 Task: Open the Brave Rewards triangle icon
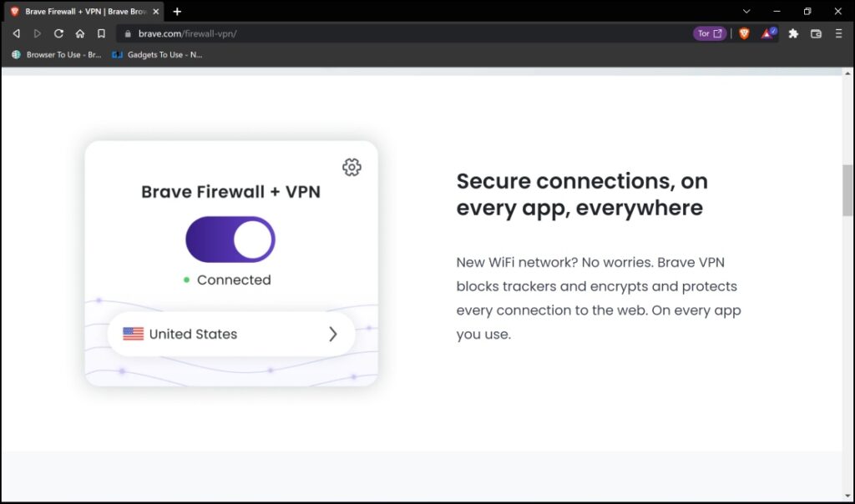point(768,33)
